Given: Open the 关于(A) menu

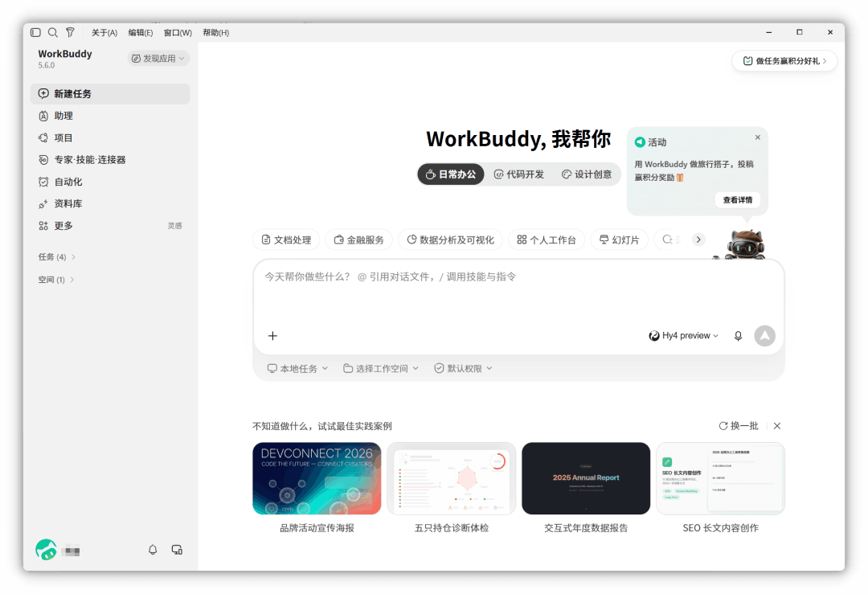Looking at the screenshot, I should pos(104,33).
